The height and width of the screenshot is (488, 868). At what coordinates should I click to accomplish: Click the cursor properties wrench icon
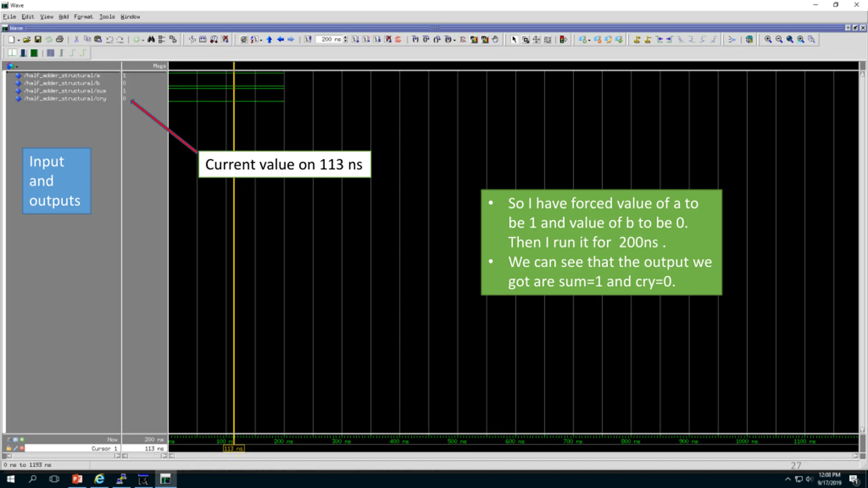click(16, 448)
